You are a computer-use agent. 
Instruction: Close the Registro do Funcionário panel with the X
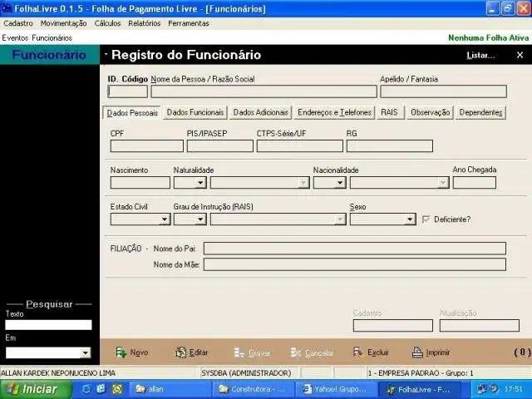click(520, 55)
